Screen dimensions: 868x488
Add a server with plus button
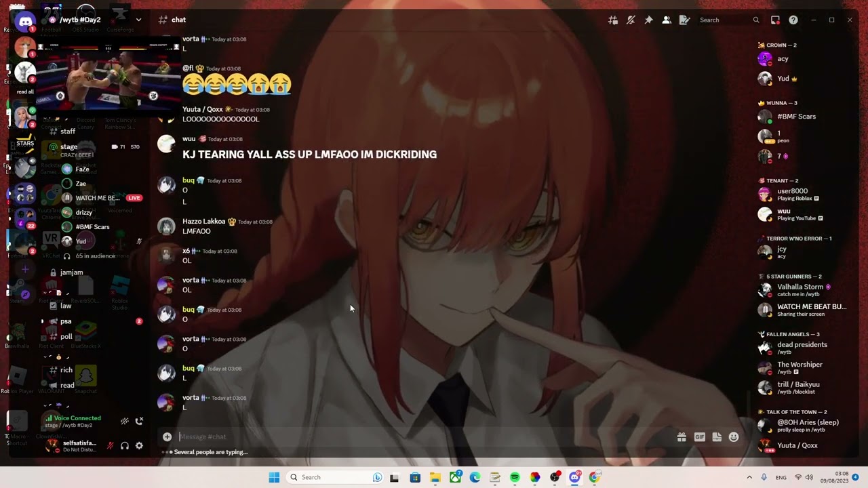[25, 269]
